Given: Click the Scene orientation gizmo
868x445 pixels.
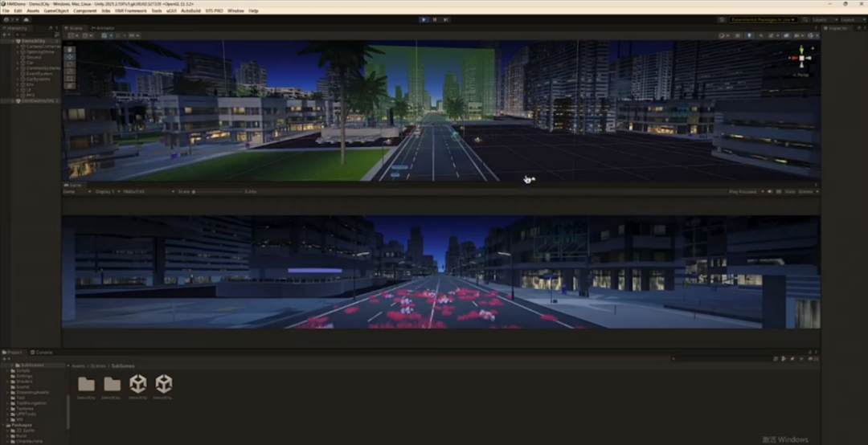Looking at the screenshot, I should (800, 59).
